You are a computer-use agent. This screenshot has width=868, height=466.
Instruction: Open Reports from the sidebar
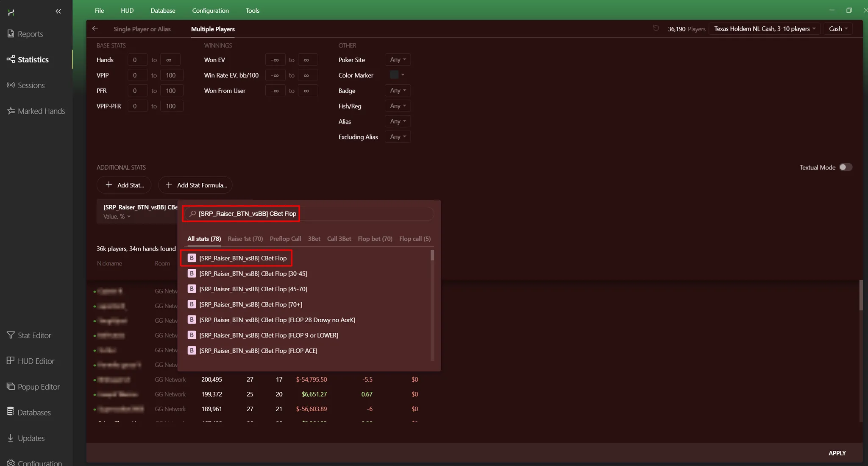[30, 34]
